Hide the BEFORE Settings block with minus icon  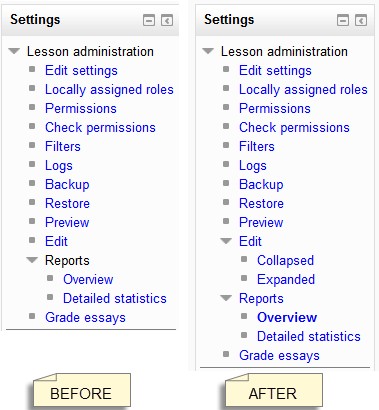coord(149,20)
